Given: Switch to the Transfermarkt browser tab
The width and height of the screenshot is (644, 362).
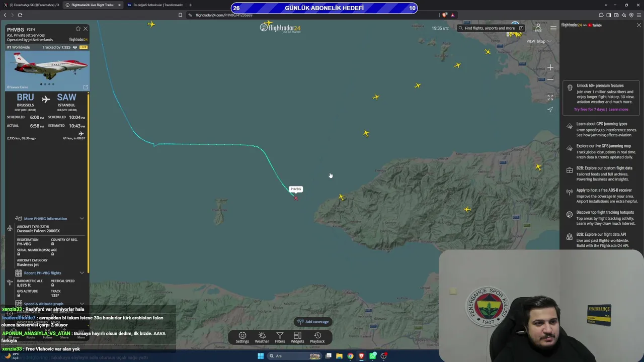Looking at the screenshot, I should [154, 5].
